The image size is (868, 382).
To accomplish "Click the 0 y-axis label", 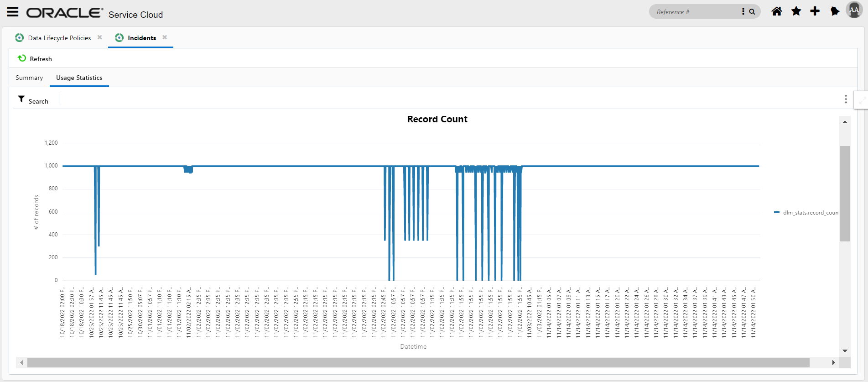I will point(56,280).
